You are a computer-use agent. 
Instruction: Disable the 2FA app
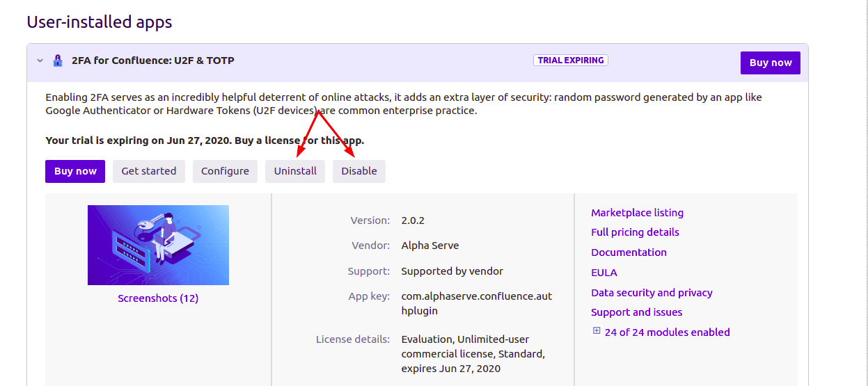pyautogui.click(x=359, y=171)
